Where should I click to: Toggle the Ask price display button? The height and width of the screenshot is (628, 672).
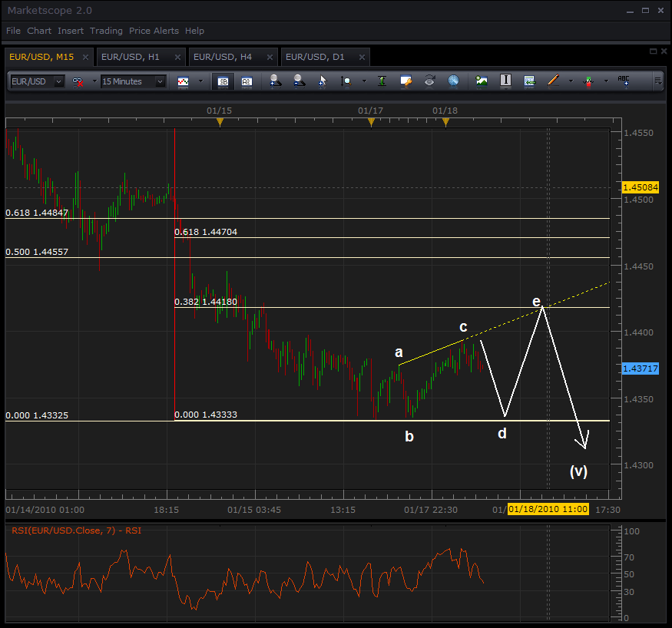pyautogui.click(x=247, y=81)
